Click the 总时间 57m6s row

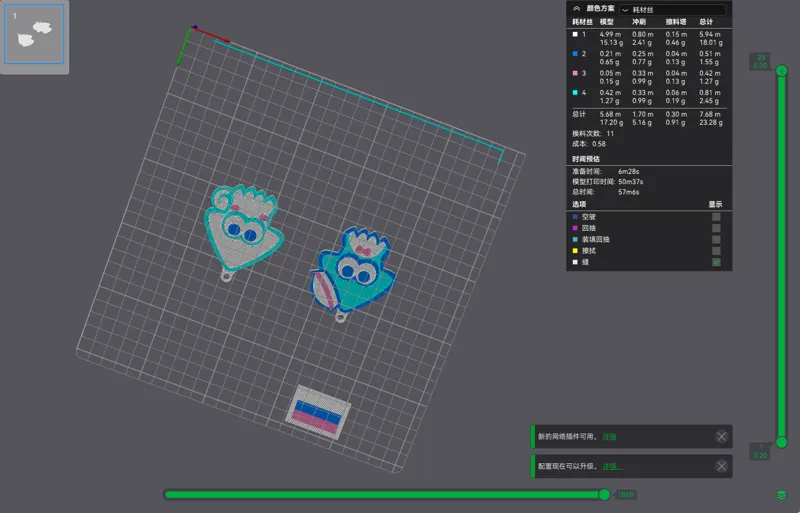[606, 192]
